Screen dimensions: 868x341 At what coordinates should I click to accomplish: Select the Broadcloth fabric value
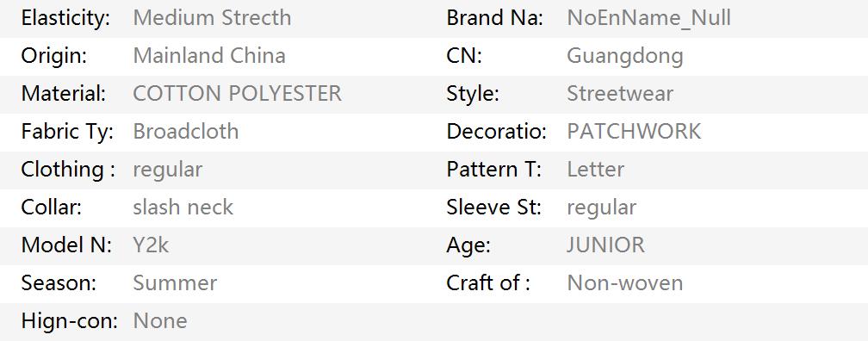click(x=186, y=132)
